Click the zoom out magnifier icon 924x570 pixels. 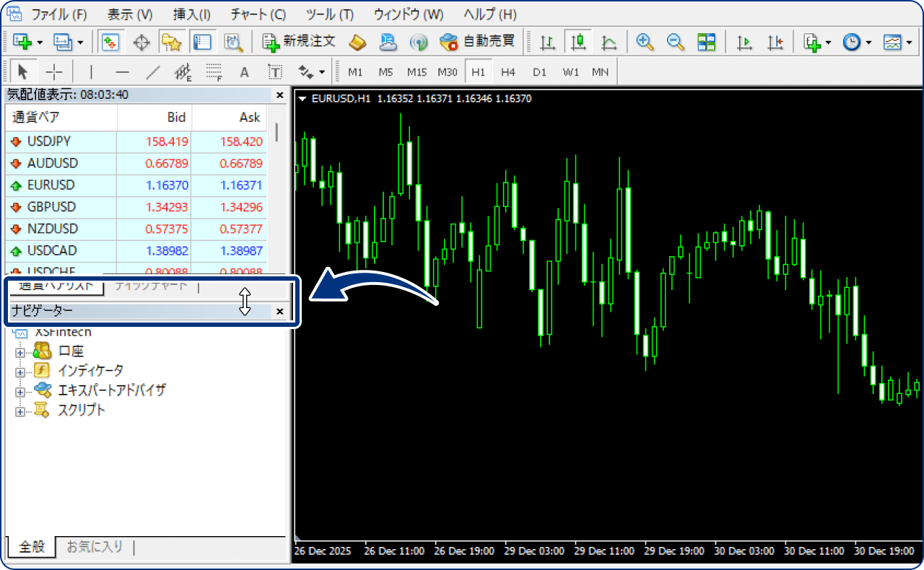[676, 42]
